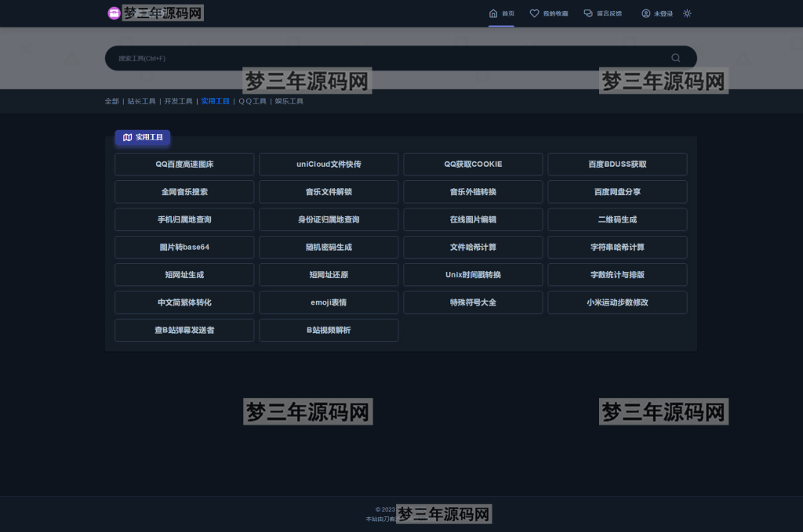Viewport: 803px width, 532px height.
Task: Select the QQ工具 category tab
Action: point(253,101)
